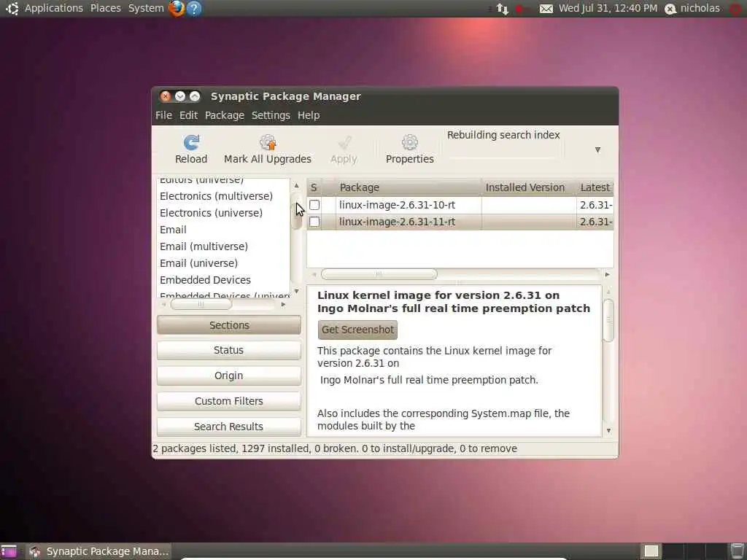Click the sections horizontal scrollbar thumb
This screenshot has width=747, height=560.
click(201, 304)
